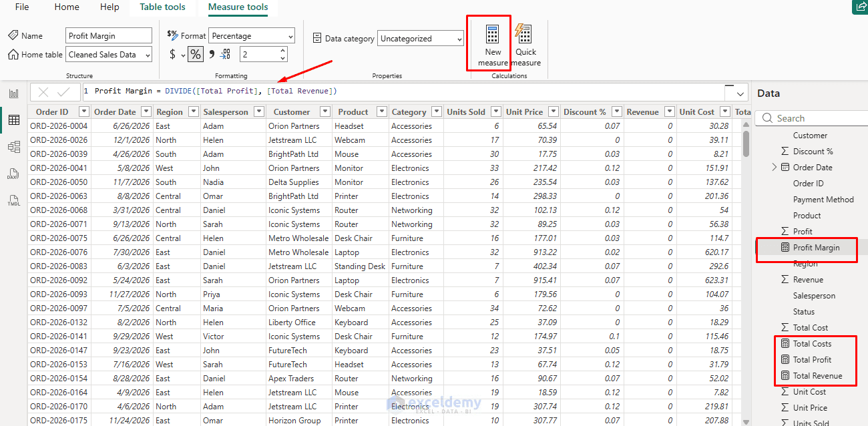Click cell ORD-2026-0004
This screenshot has height=426, width=868.
click(x=59, y=126)
